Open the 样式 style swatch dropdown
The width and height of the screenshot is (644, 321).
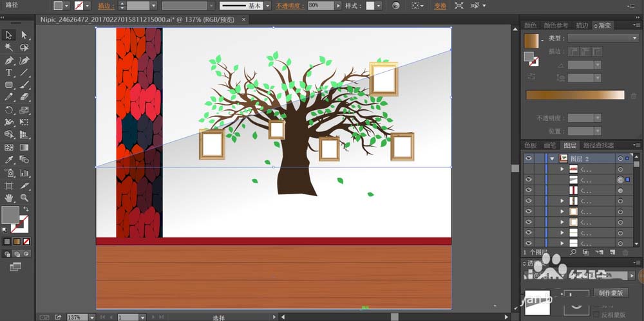pos(378,6)
